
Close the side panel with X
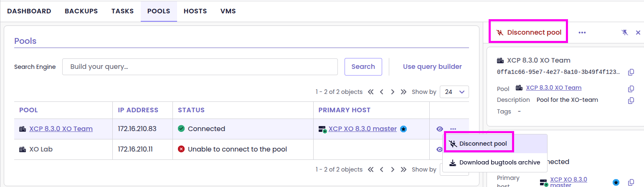point(638,33)
